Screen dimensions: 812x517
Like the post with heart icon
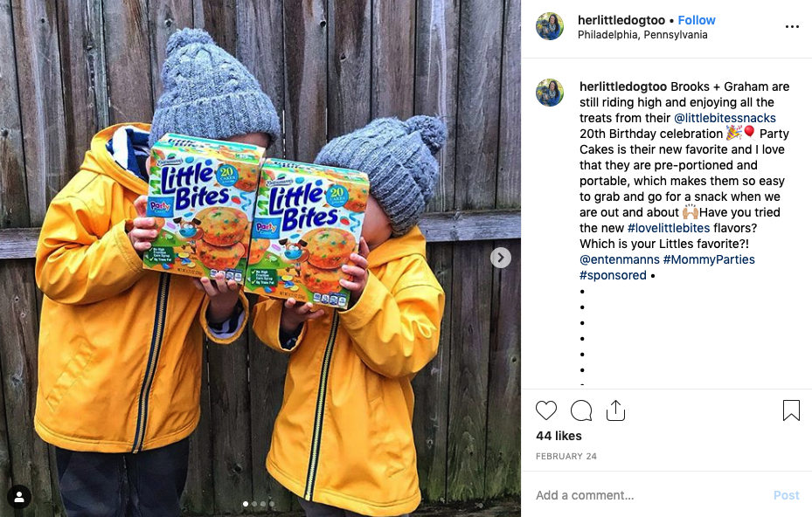point(545,410)
